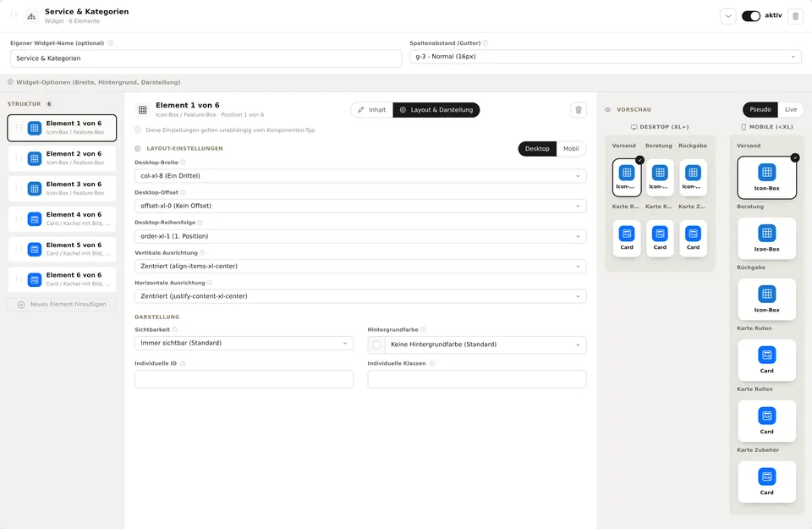Image resolution: width=812 pixels, height=529 pixels.
Task: Toggle the aktiv switch off
Action: pyautogui.click(x=751, y=16)
